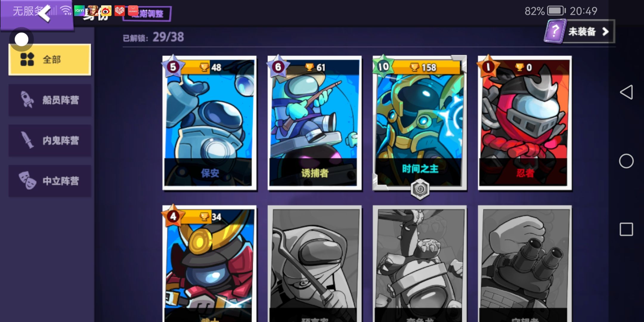The width and height of the screenshot is (644, 322).
Task: Tap the locked hooded cane character card
Action: [x=315, y=264]
